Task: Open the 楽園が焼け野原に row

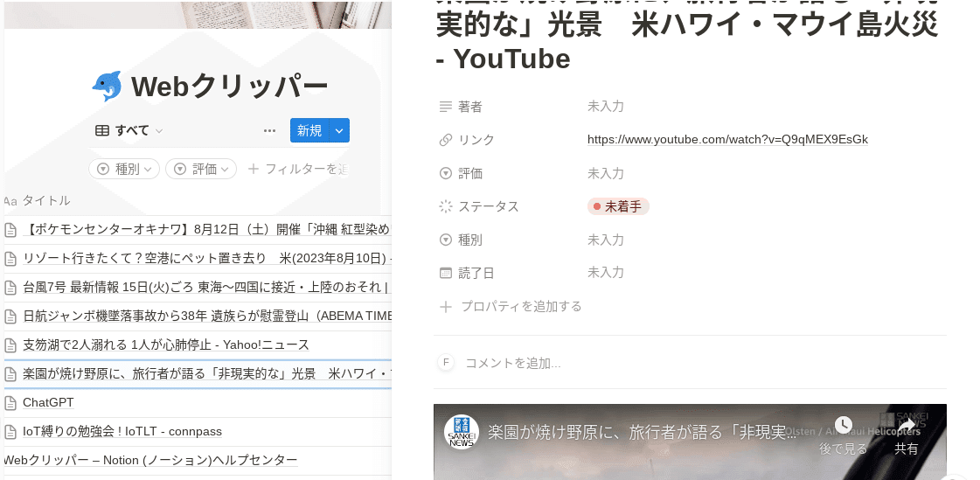Action: (207, 373)
